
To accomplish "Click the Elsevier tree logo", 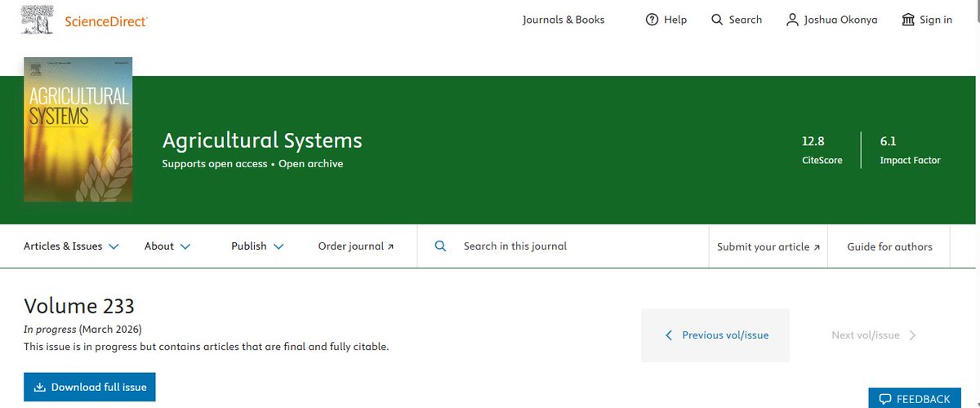I will (38, 20).
